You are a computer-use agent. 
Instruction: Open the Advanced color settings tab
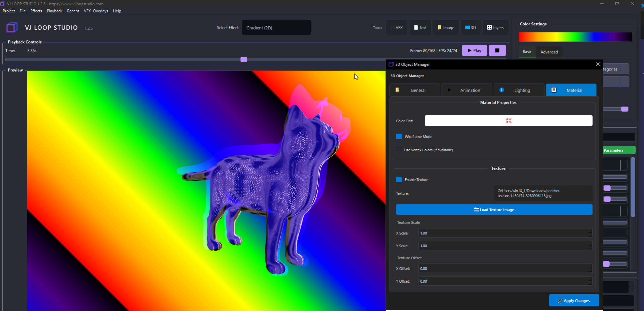click(549, 52)
